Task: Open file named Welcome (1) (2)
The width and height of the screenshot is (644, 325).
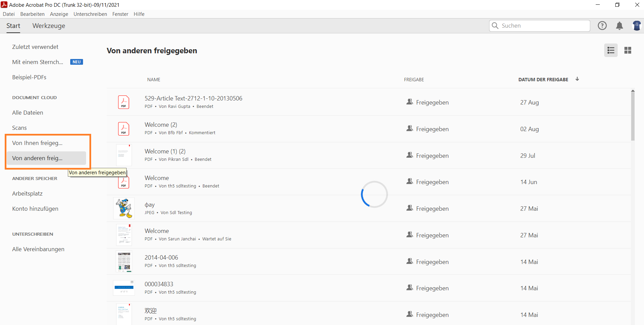Action: (x=165, y=151)
